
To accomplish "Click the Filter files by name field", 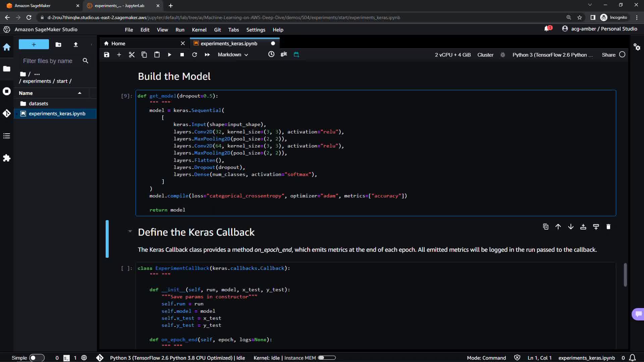I will coord(48,61).
